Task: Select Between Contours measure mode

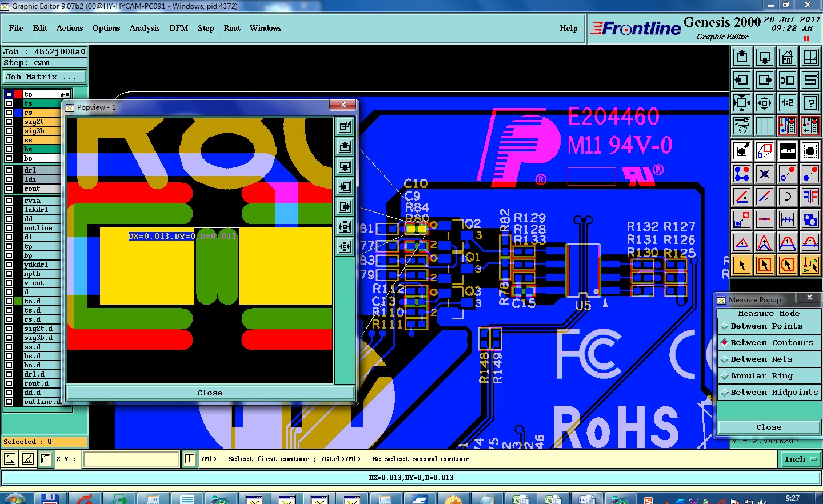Action: 769,343
